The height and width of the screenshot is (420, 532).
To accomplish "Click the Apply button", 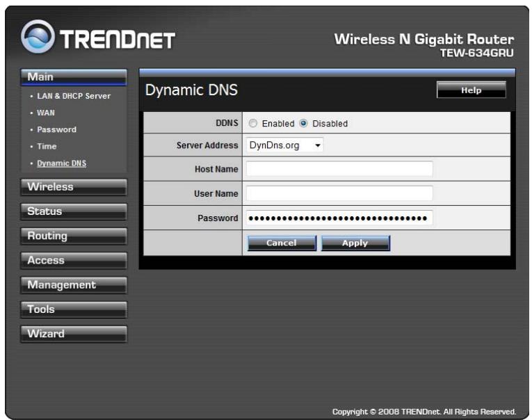I will 355,243.
